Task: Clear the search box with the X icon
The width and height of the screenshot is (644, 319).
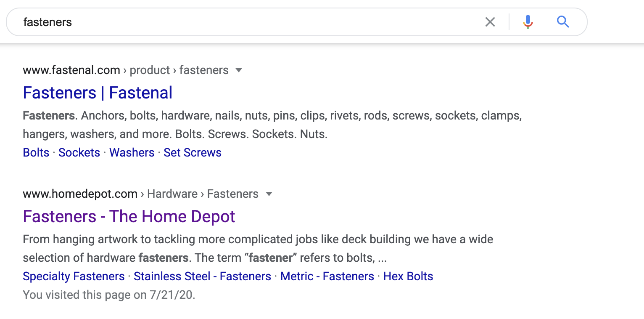Action: (x=490, y=22)
